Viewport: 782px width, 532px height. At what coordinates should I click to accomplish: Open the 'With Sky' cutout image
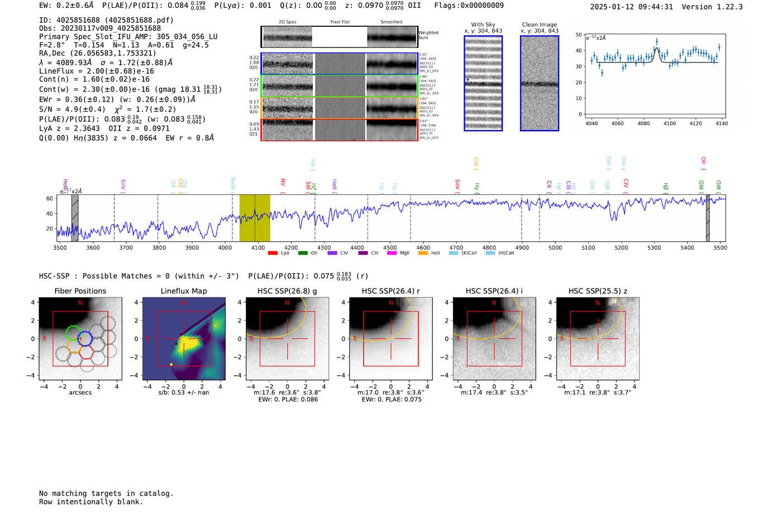483,83
